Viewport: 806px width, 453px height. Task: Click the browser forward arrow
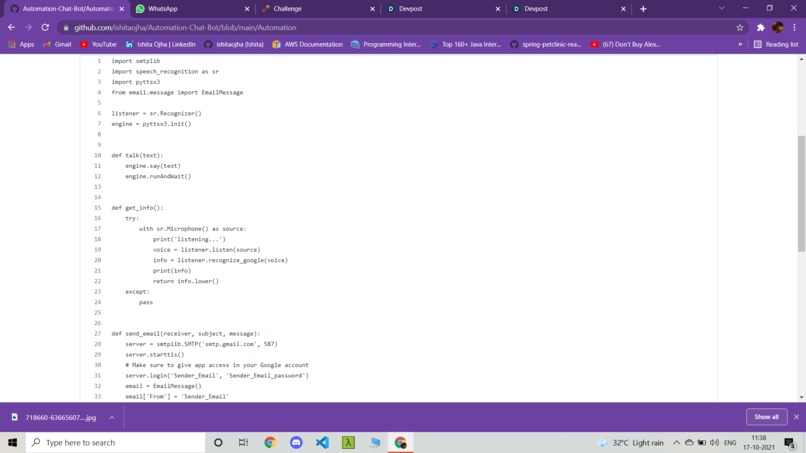[x=28, y=27]
